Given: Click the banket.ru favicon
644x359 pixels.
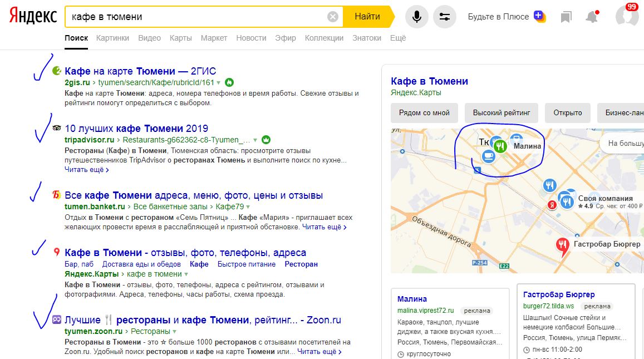Looking at the screenshot, I should 57,195.
